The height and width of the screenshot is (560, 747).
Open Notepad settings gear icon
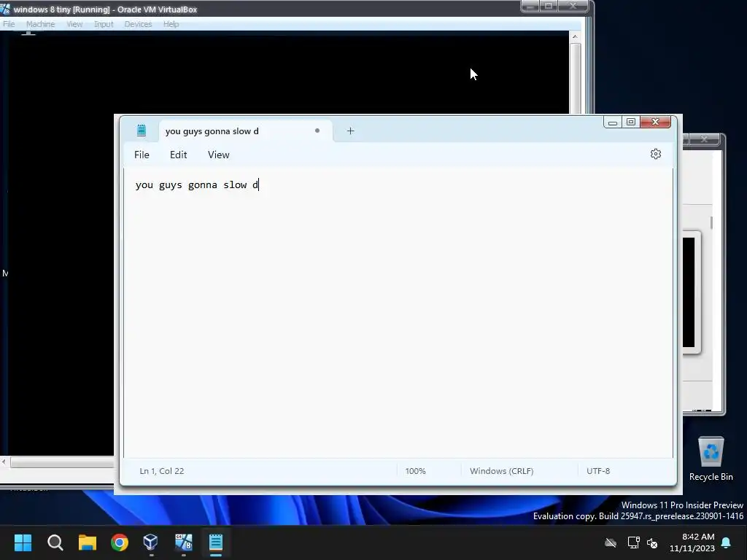pos(656,154)
